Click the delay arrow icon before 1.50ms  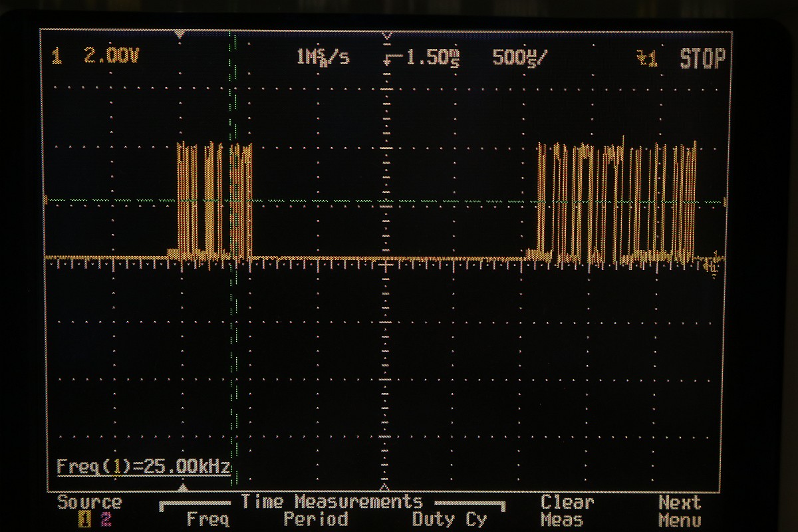393,58
